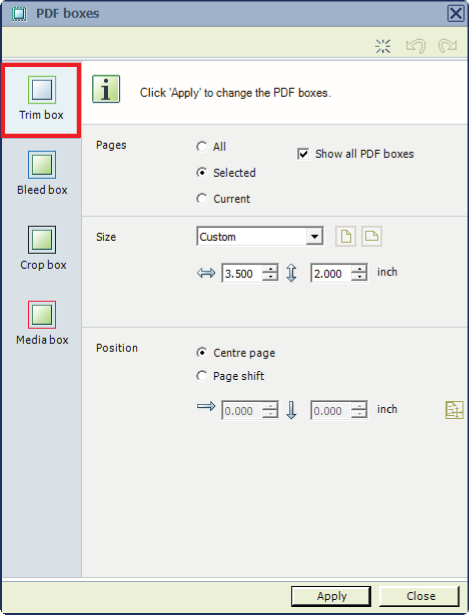
Task: Click the reset starburst icon in toolbar
Action: tap(383, 46)
